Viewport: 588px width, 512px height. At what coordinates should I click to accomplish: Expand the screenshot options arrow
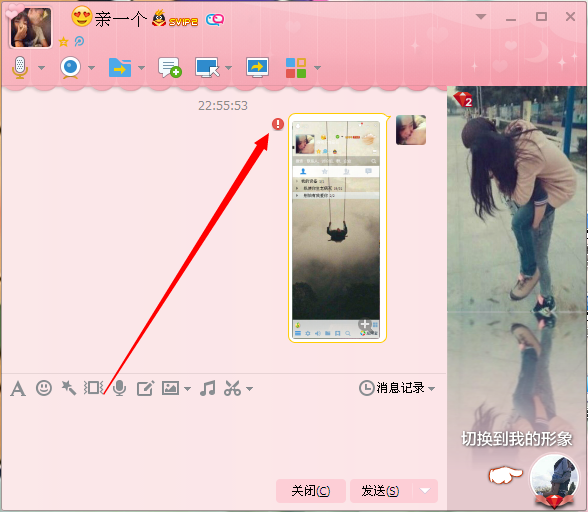(x=249, y=389)
